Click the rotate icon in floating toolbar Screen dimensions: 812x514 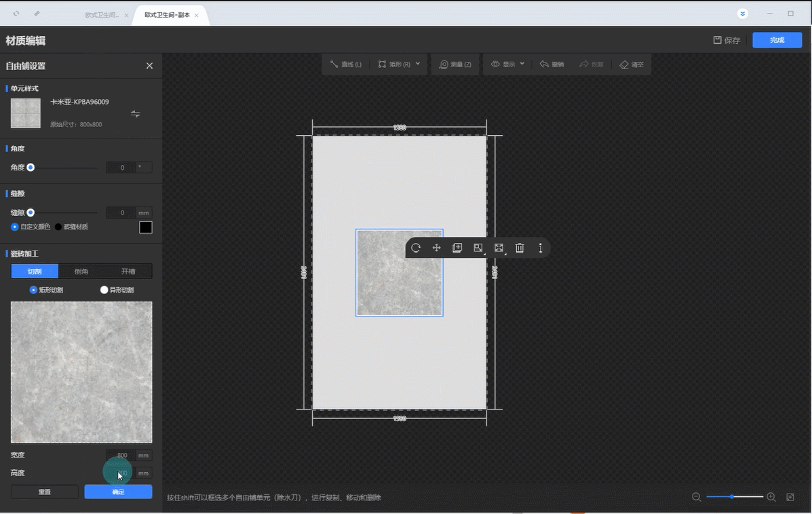coord(416,248)
